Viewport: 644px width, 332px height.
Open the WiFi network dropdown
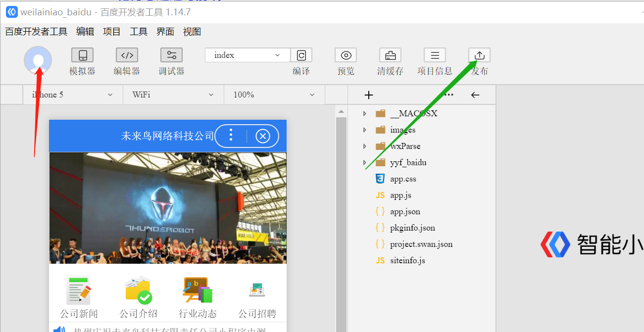pyautogui.click(x=173, y=95)
